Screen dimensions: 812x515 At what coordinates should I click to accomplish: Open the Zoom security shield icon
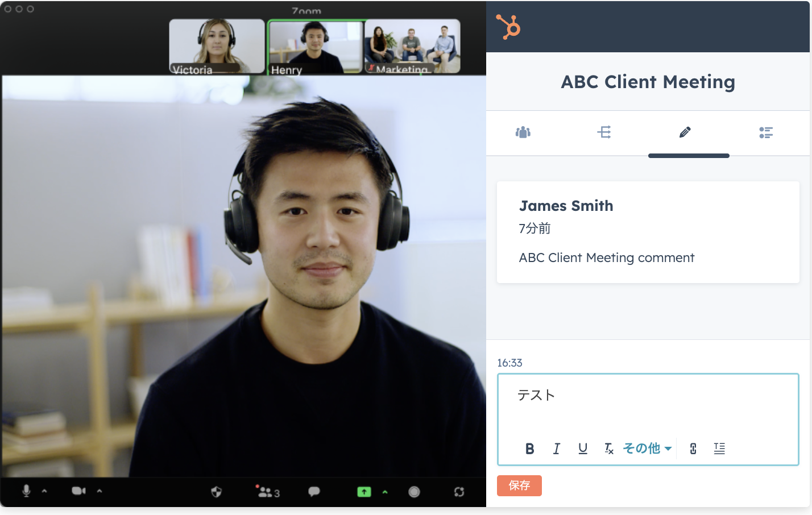(x=217, y=492)
